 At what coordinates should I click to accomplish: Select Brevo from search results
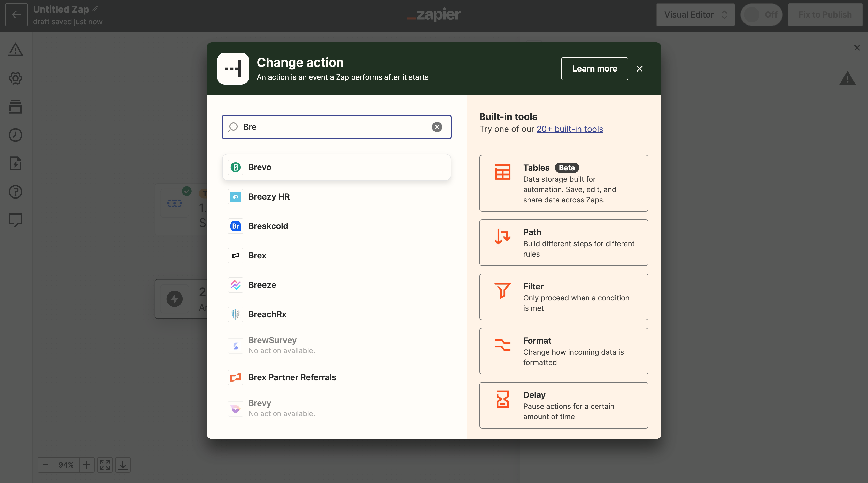pyautogui.click(x=336, y=167)
